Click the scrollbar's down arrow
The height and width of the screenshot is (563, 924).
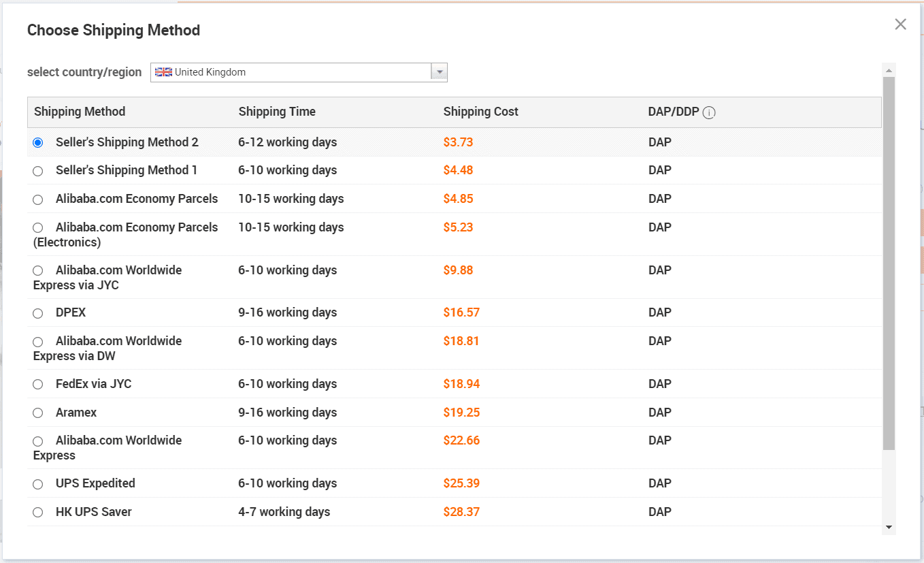(x=889, y=528)
